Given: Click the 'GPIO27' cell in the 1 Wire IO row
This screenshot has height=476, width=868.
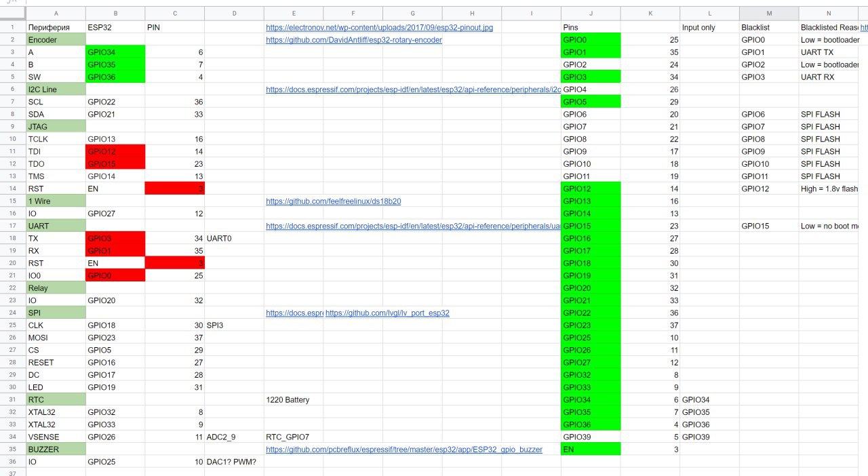Looking at the screenshot, I should [115, 214].
